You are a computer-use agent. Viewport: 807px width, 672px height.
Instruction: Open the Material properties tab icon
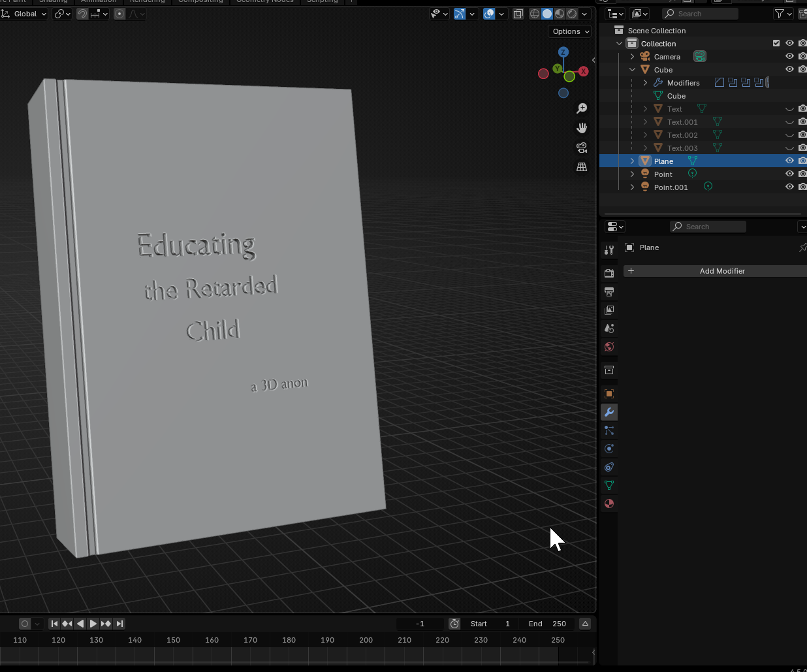[609, 504]
